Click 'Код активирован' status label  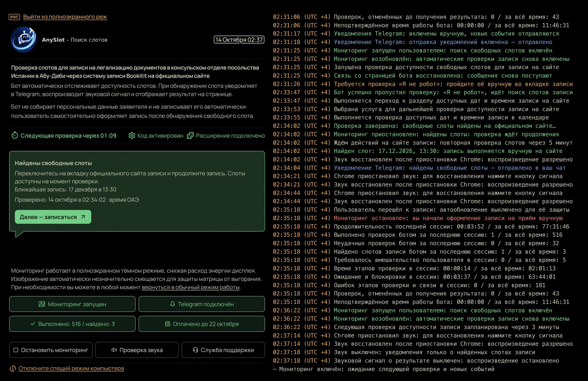point(160,135)
